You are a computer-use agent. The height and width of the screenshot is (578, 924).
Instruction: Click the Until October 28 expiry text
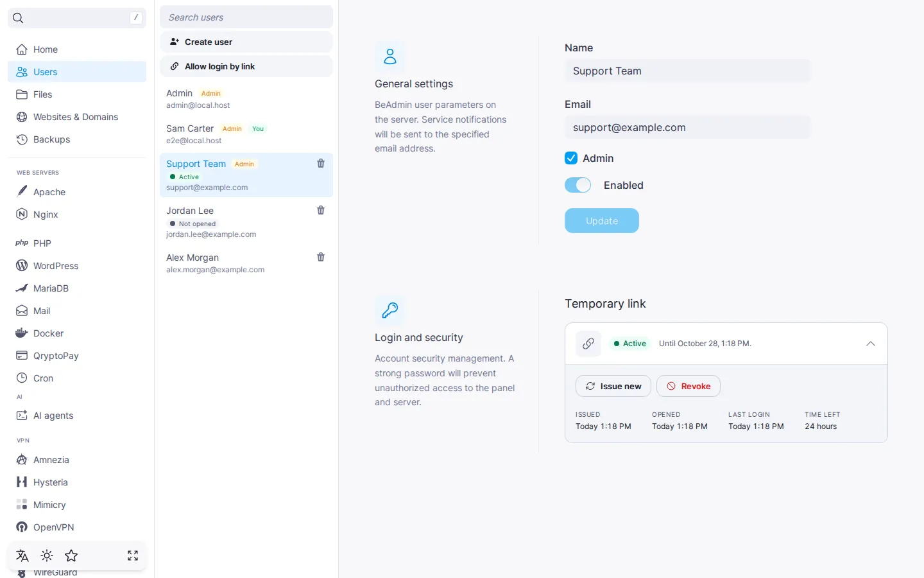click(705, 344)
